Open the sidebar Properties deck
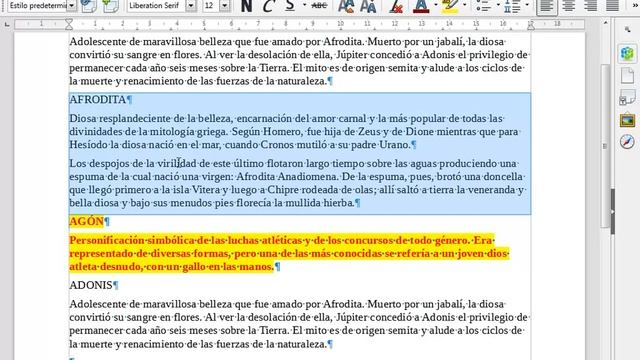The image size is (640, 360). [627, 53]
